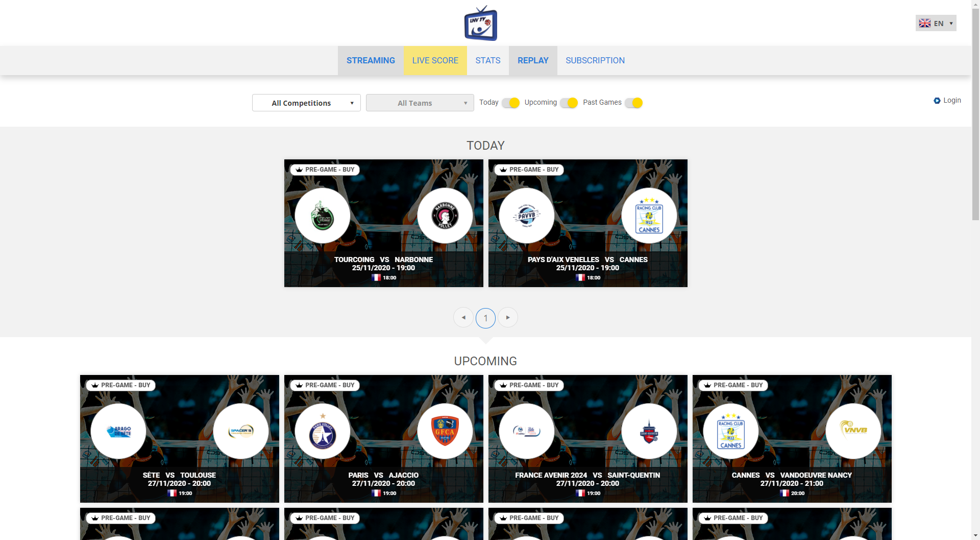
Task: Open the All Teams dropdown
Action: point(420,103)
